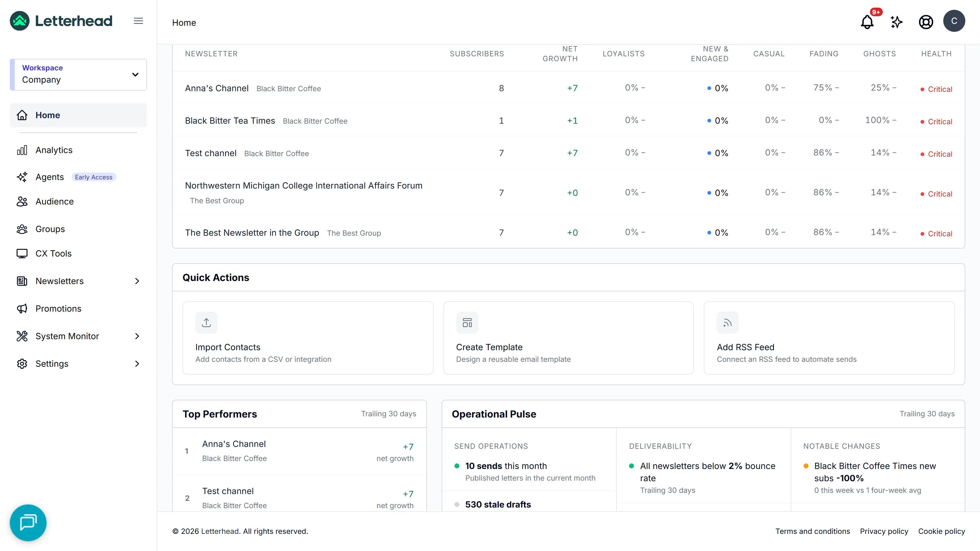Toggle the sidebar hamburger menu
The width and height of the screenshot is (980, 551).
click(x=138, y=21)
